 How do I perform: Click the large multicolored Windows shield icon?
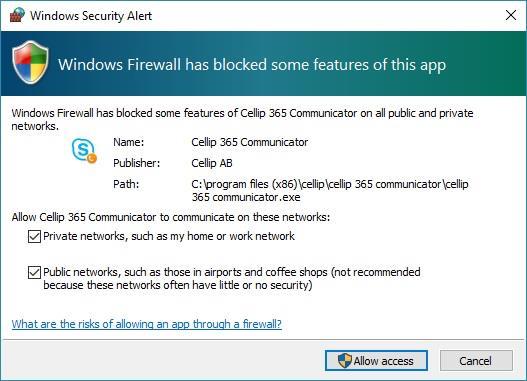(x=30, y=62)
